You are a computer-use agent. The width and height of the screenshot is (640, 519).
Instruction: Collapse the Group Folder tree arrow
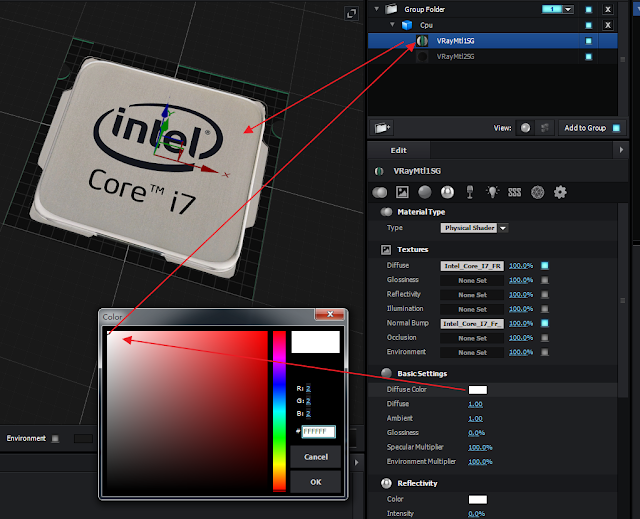(377, 9)
